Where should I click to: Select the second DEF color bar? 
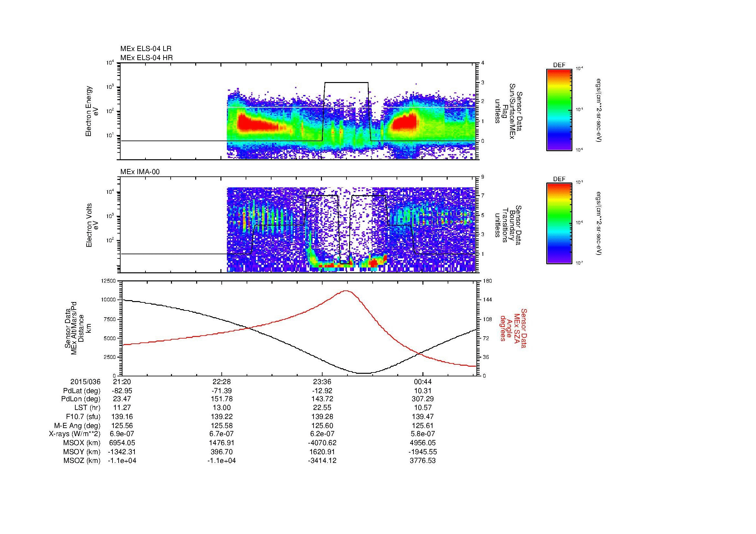coord(559,224)
